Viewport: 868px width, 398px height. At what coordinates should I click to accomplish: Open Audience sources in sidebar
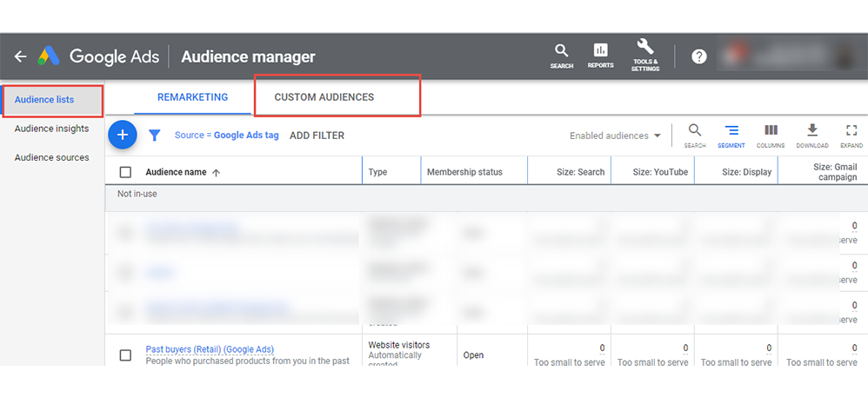(51, 157)
